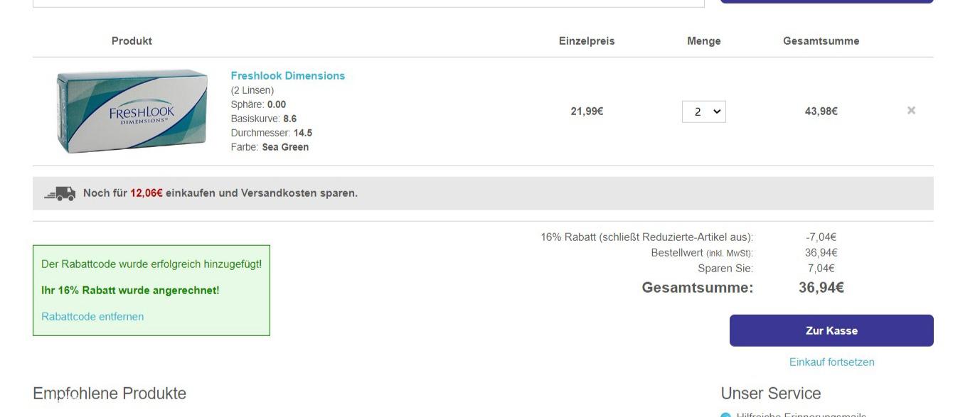Click the discount amount -7,04€
Viewport: 980px width, 417px height.
point(821,237)
